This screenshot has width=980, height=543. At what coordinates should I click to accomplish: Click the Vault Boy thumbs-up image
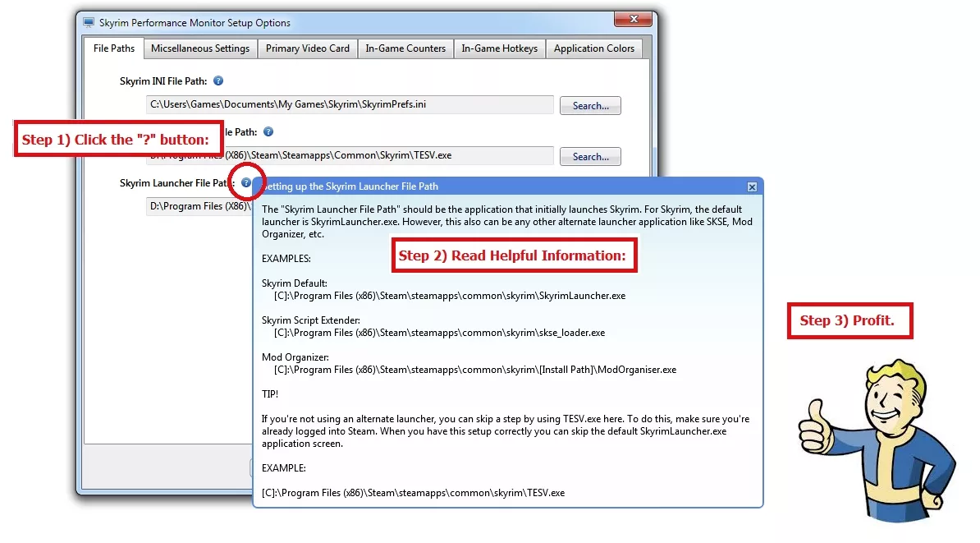877,439
